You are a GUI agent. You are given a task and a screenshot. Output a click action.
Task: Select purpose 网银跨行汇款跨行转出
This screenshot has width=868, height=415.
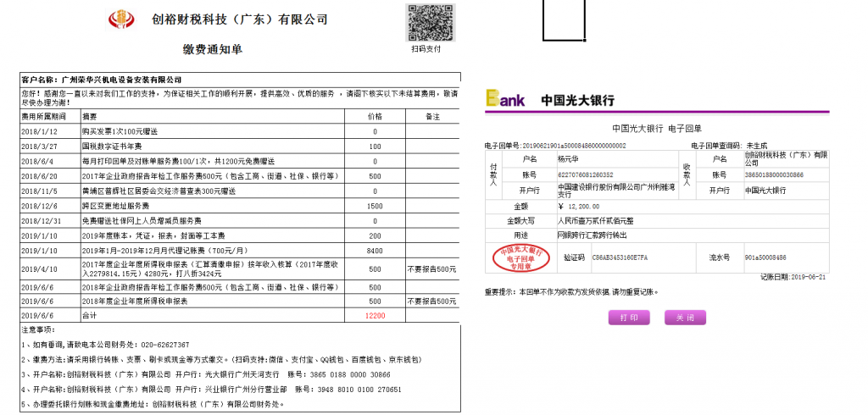(x=593, y=235)
